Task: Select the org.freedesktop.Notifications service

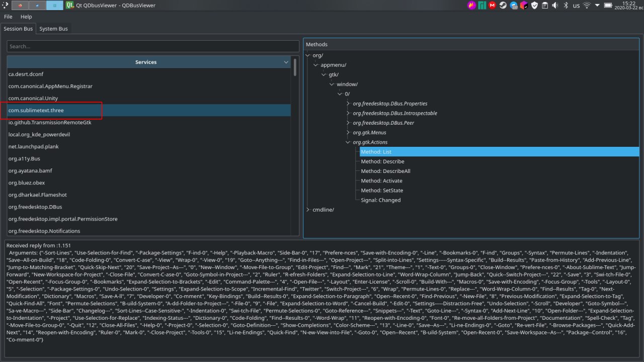Action: click(149, 231)
